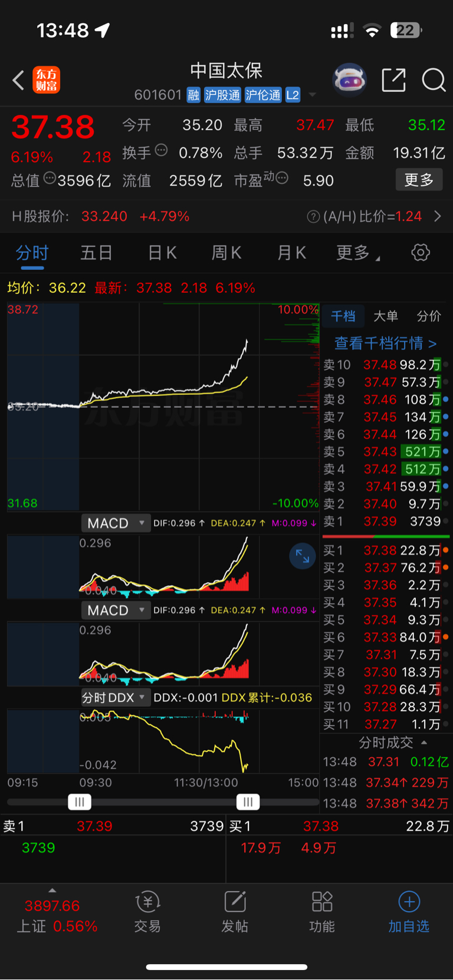Viewport: 453px width, 980px height.
Task: Switch to the 周K tab
Action: pos(226,253)
